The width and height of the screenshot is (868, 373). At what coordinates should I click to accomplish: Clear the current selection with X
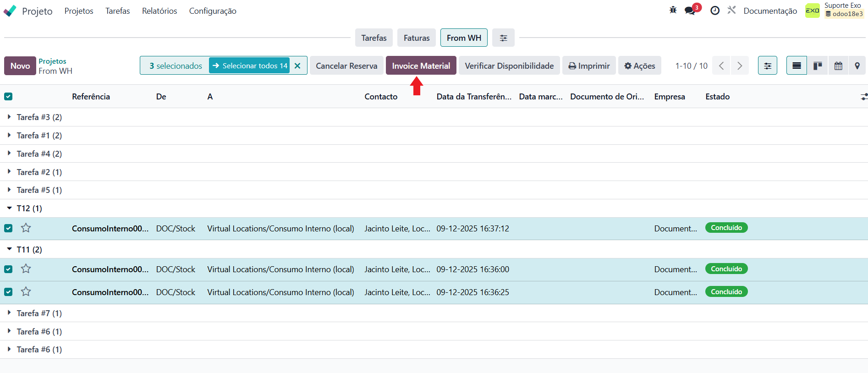pyautogui.click(x=297, y=66)
